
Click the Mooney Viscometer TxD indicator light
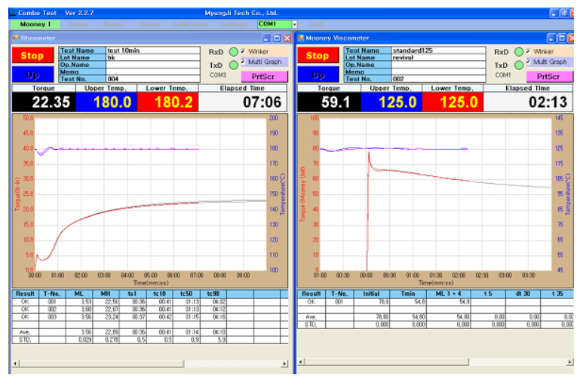(x=519, y=65)
